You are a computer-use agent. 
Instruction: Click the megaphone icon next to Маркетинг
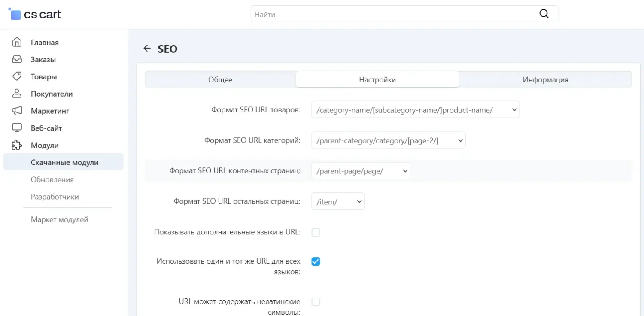tap(17, 111)
